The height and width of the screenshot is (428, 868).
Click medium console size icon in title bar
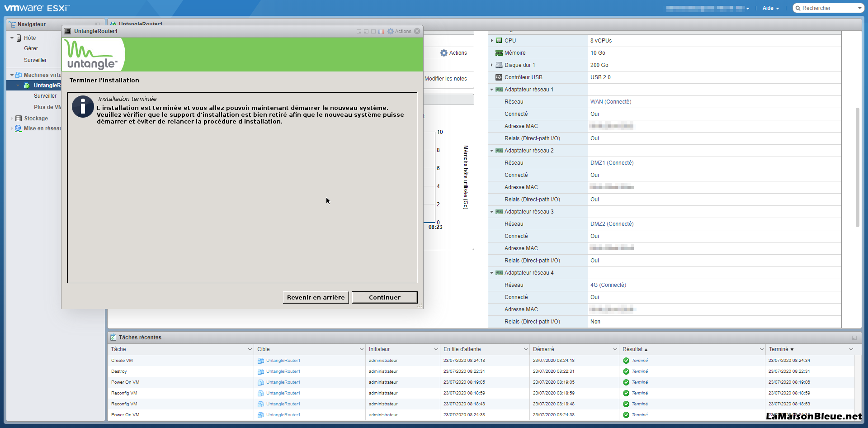coord(366,32)
